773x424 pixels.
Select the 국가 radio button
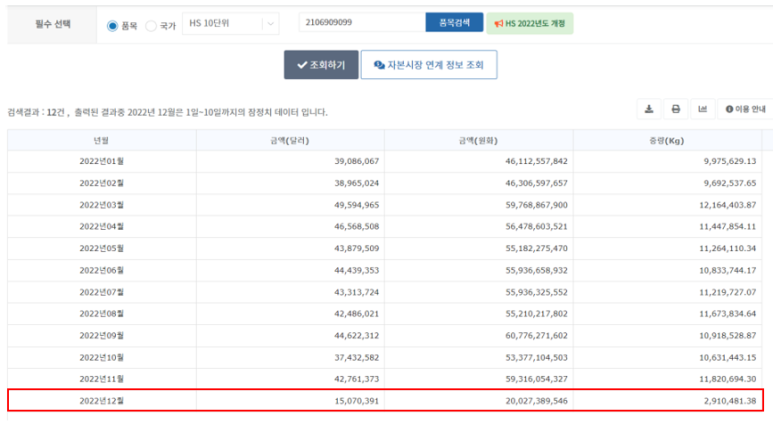[x=151, y=26]
